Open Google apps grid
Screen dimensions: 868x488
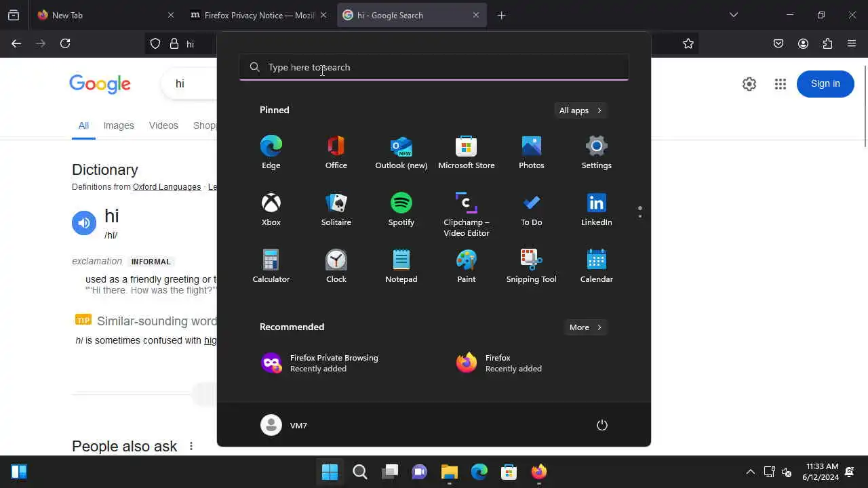[781, 83]
